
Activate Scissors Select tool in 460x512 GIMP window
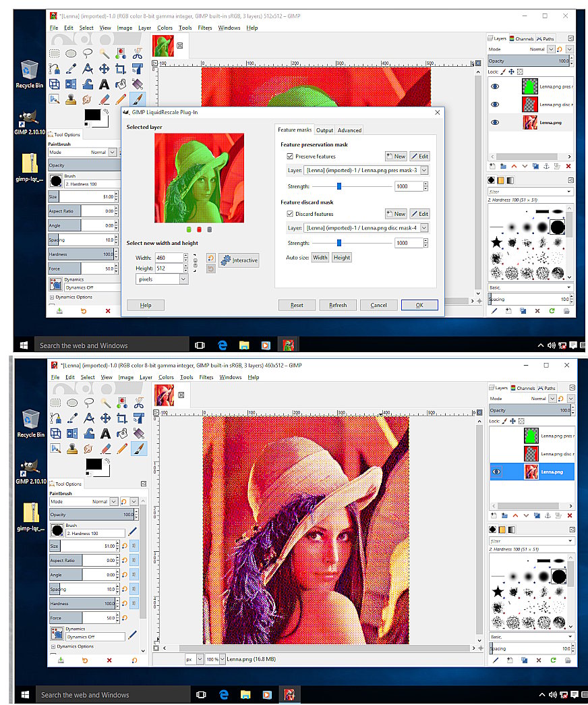(138, 402)
